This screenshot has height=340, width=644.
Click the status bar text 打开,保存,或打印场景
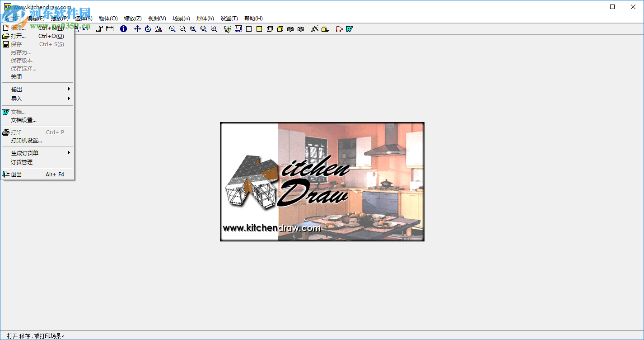point(37,336)
